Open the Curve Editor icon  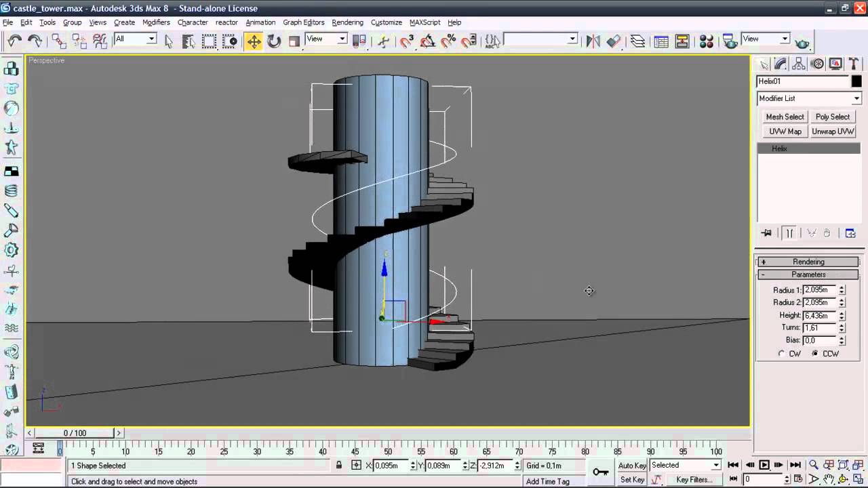[x=661, y=41]
